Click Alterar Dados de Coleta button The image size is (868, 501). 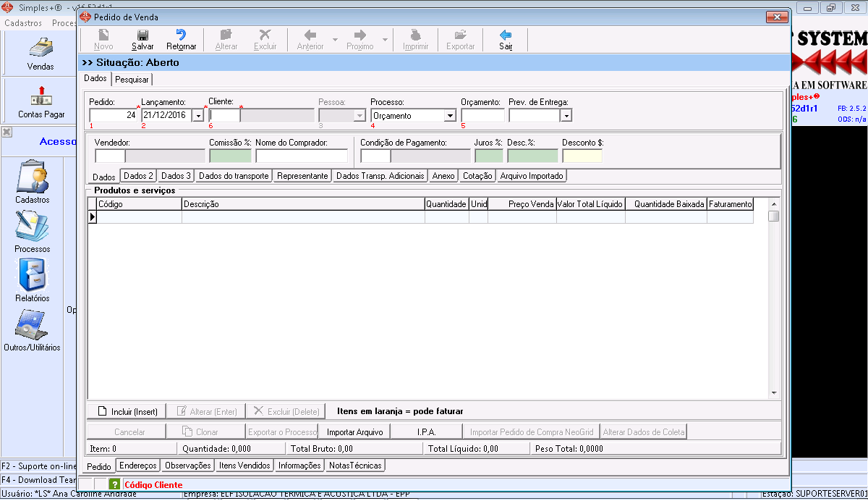click(x=644, y=431)
